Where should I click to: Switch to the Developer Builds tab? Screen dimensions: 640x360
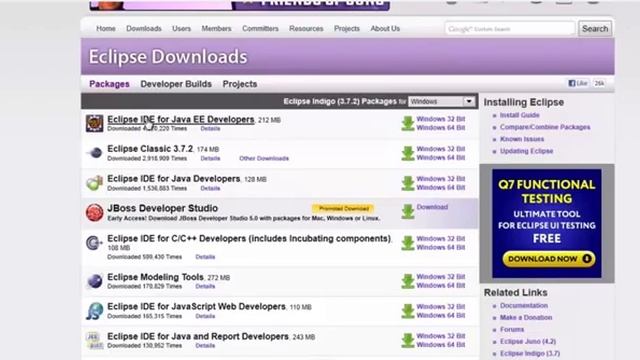(x=176, y=84)
